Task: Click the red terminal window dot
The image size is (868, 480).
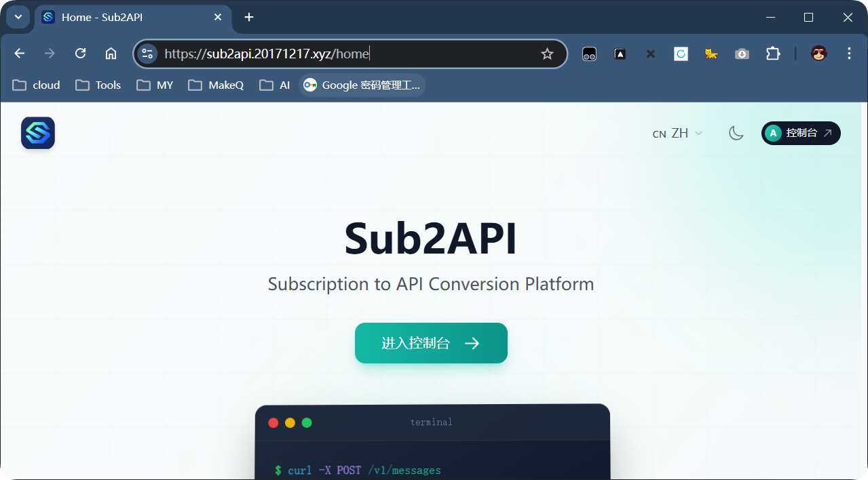Action: (273, 423)
